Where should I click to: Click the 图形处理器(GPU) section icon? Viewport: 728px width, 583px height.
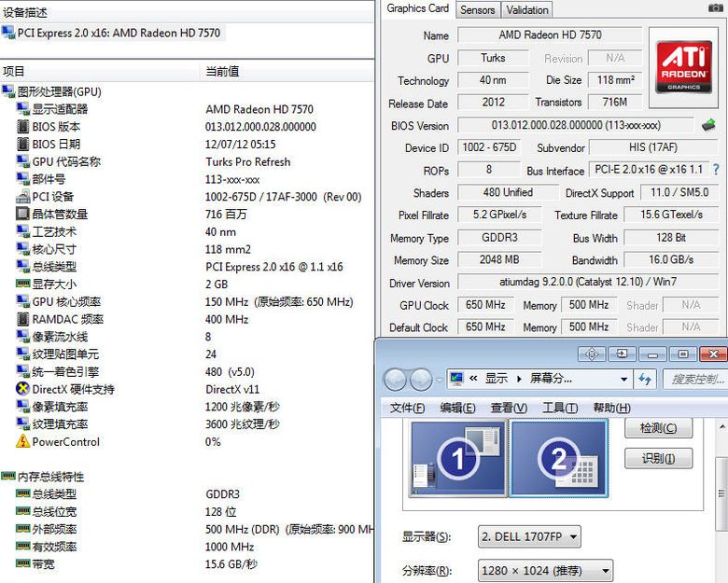[7, 91]
